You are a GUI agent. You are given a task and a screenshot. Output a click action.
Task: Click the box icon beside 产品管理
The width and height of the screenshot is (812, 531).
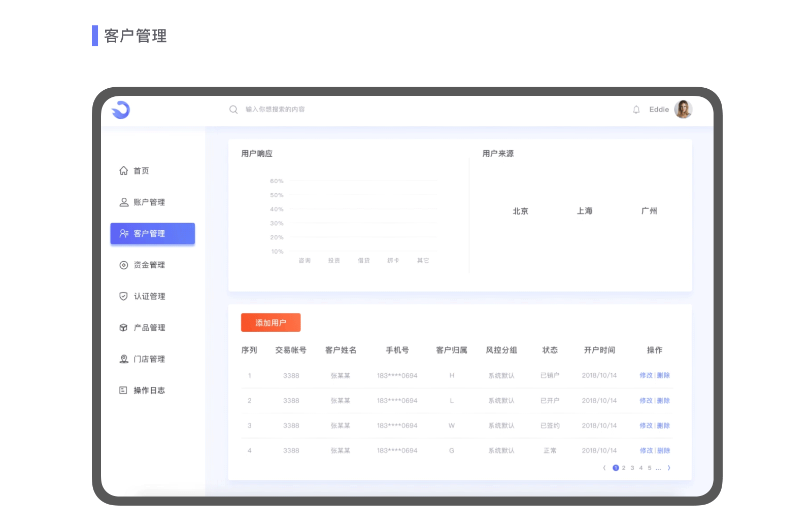[x=123, y=328]
